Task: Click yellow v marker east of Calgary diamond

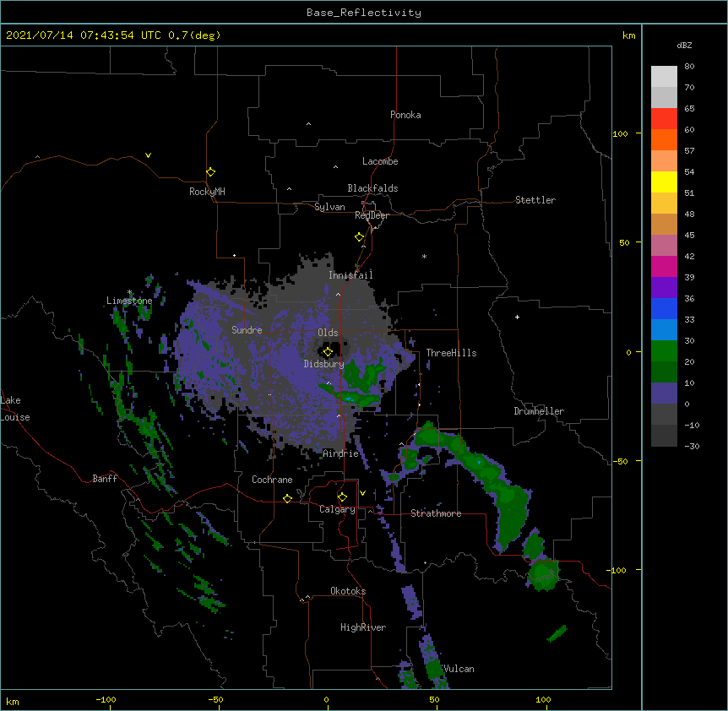Action: (362, 493)
